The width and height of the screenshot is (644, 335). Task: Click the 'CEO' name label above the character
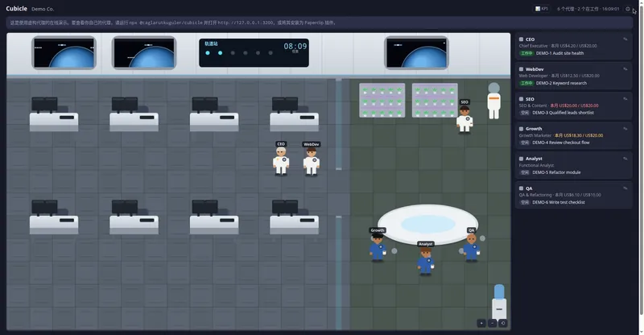pos(281,144)
